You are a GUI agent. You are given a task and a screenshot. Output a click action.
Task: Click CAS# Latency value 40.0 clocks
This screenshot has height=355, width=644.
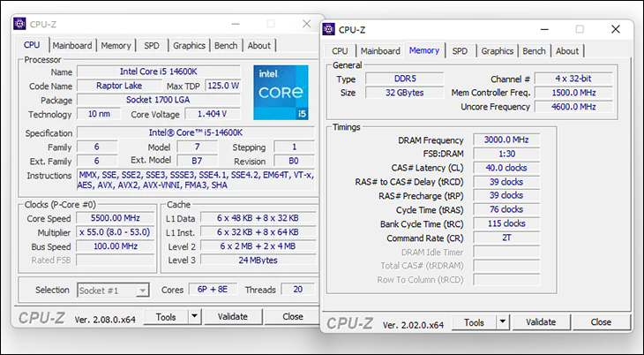click(x=506, y=168)
